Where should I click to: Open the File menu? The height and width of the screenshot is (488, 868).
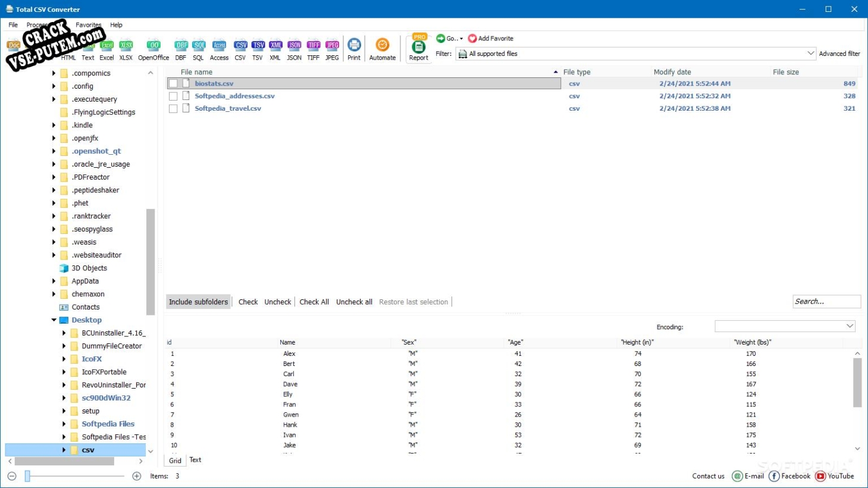tap(13, 25)
